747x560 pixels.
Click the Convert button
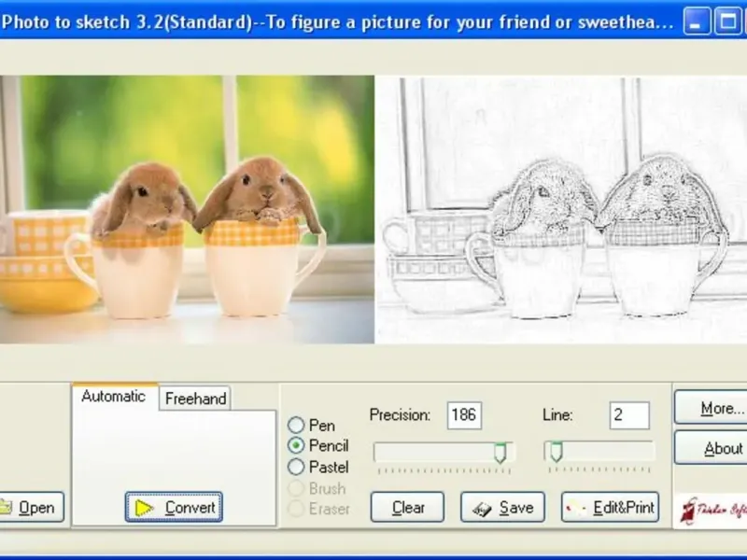[x=174, y=507]
